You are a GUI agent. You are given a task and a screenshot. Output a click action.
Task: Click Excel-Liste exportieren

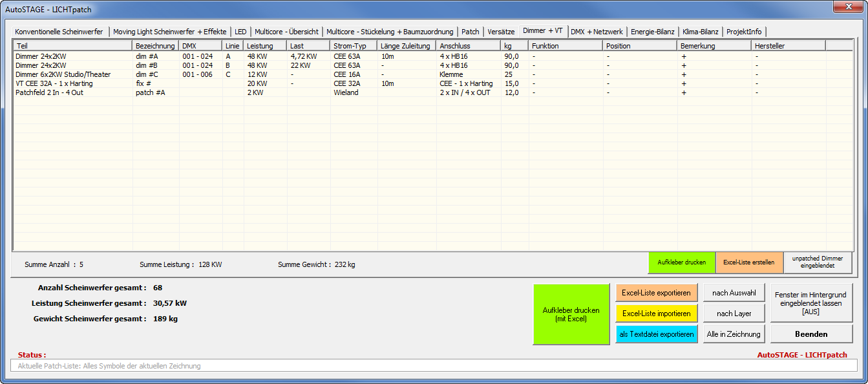[656, 293]
